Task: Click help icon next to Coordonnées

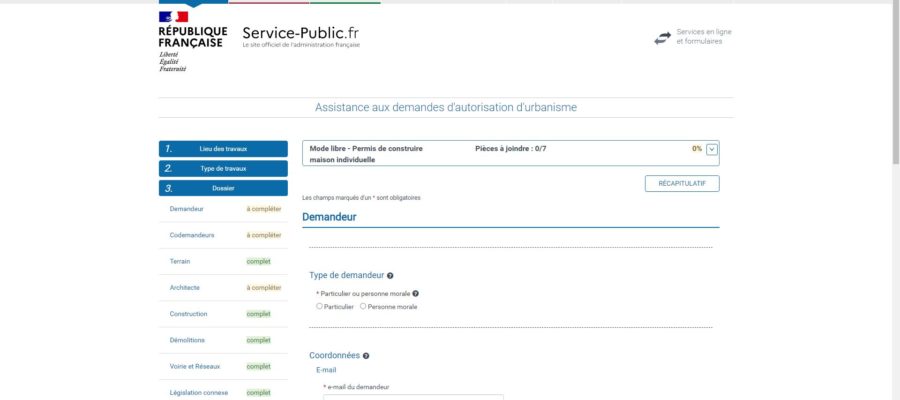Action: [366, 356]
